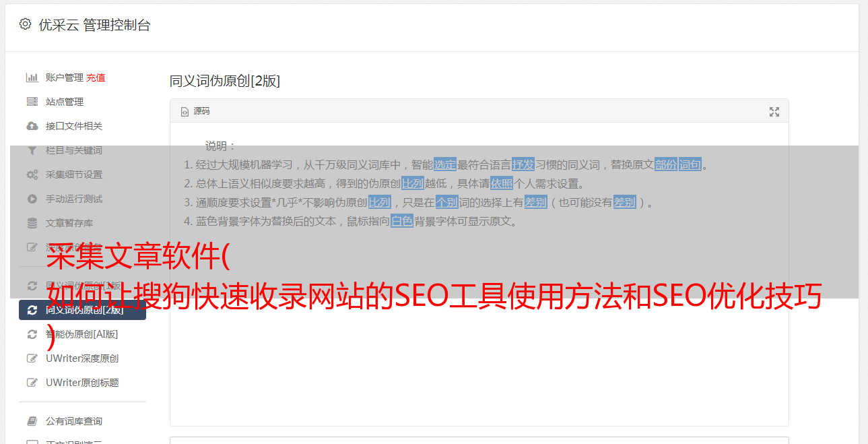Select 同义词伪原创[2版] in the sidebar
Screen dimensions: 868x444
[x=82, y=310]
